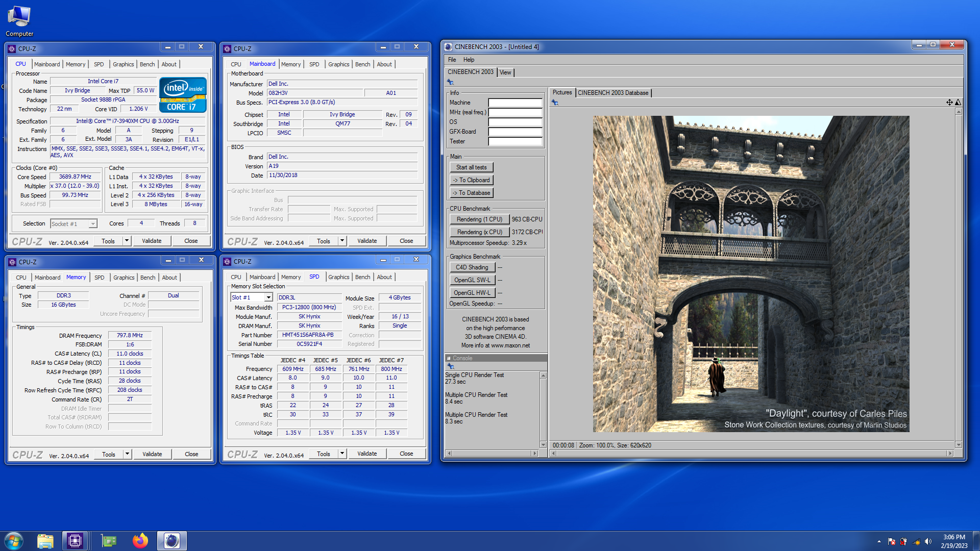Click the To Clipboard button
This screenshot has width=980, height=551.
[471, 180]
